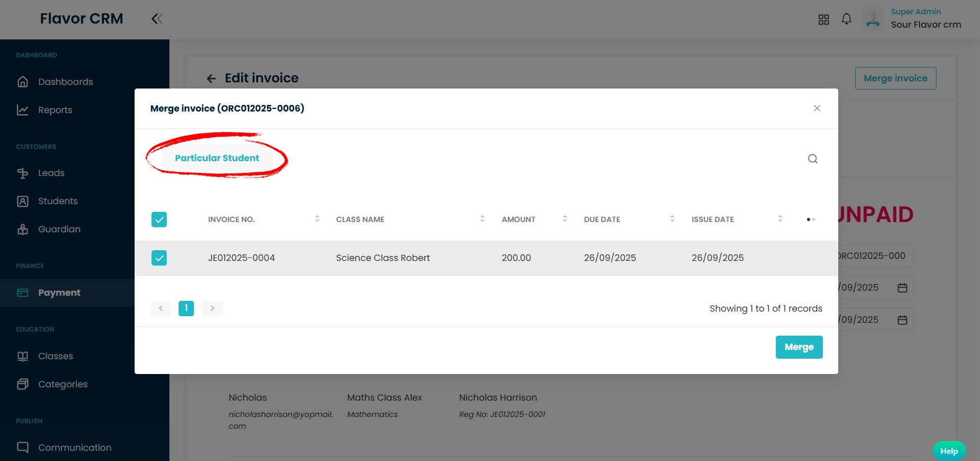Collapse the sidebar with double chevron
This screenshot has height=461, width=980.
[157, 19]
